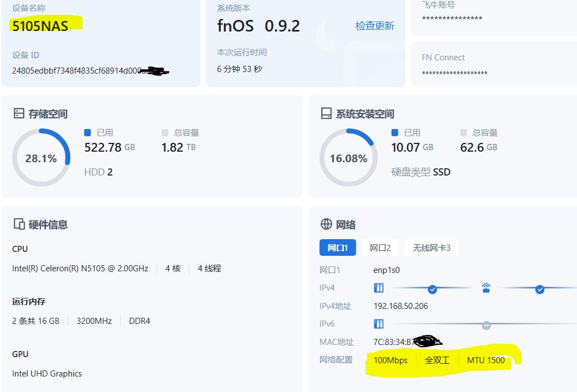Click the IPv4 NAS device icon

(379, 288)
